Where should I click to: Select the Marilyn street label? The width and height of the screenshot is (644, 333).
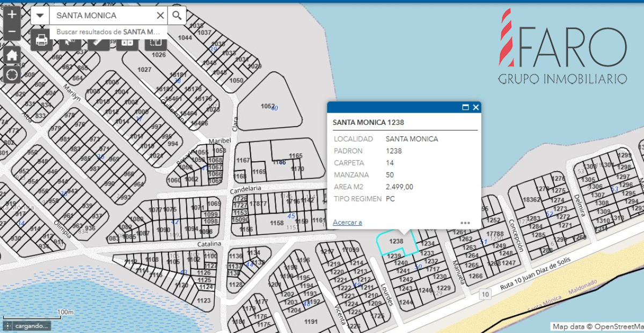(x=71, y=93)
